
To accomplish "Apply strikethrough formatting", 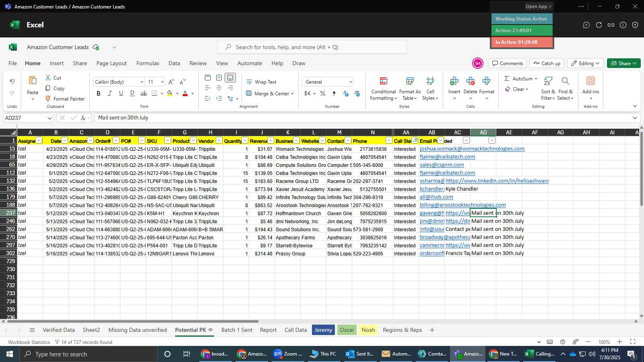I will click(144, 93).
